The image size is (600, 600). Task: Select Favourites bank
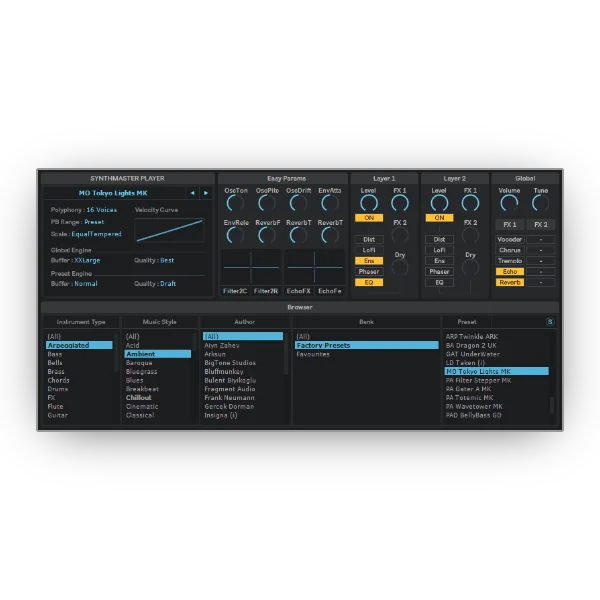[x=313, y=354]
